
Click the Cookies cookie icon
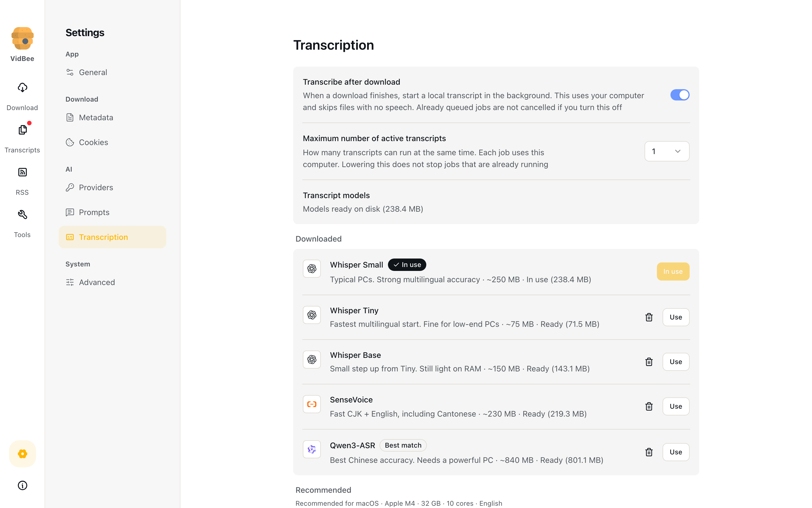coord(70,142)
